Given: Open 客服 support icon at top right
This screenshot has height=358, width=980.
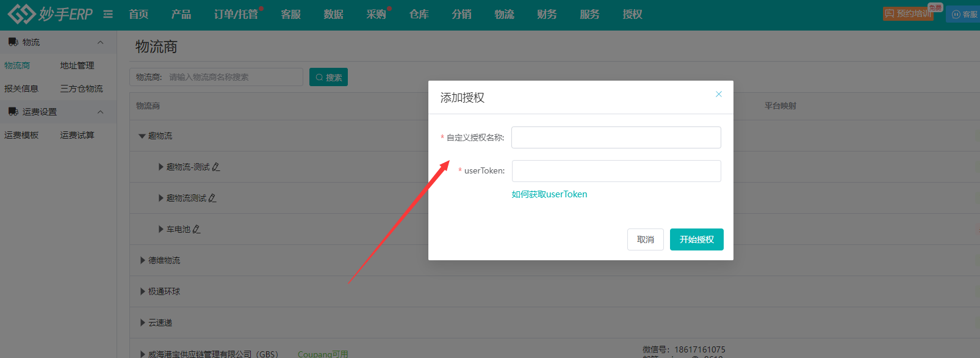Looking at the screenshot, I should coord(964,14).
